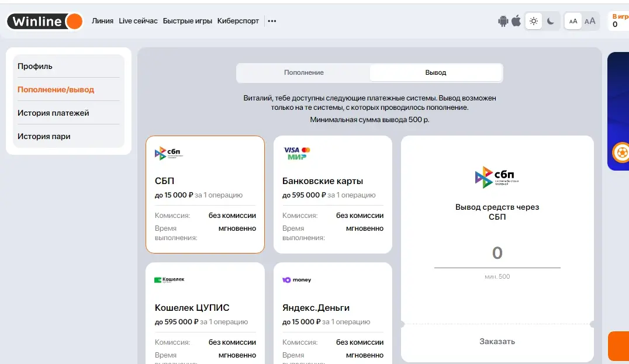Screen dimensions: 629x364
Task: Enable light theme with the sun toggle
Action: (x=533, y=20)
